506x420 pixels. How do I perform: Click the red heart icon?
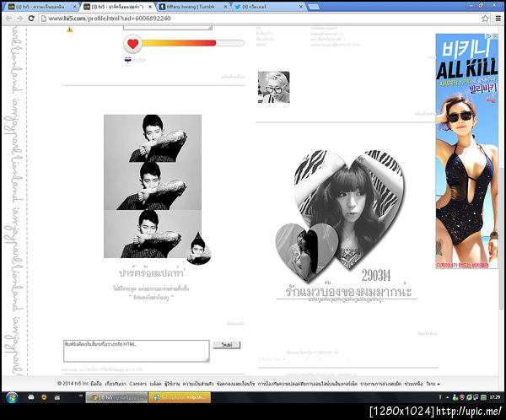(132, 44)
